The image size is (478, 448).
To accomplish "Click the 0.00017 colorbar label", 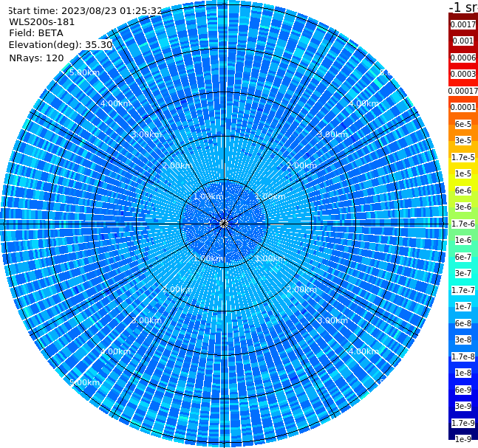I will 463,91.
